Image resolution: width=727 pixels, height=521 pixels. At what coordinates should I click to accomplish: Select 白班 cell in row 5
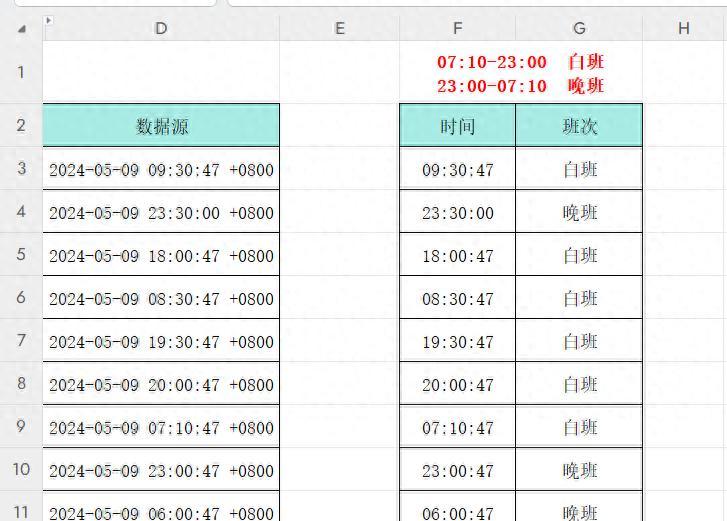click(579, 254)
